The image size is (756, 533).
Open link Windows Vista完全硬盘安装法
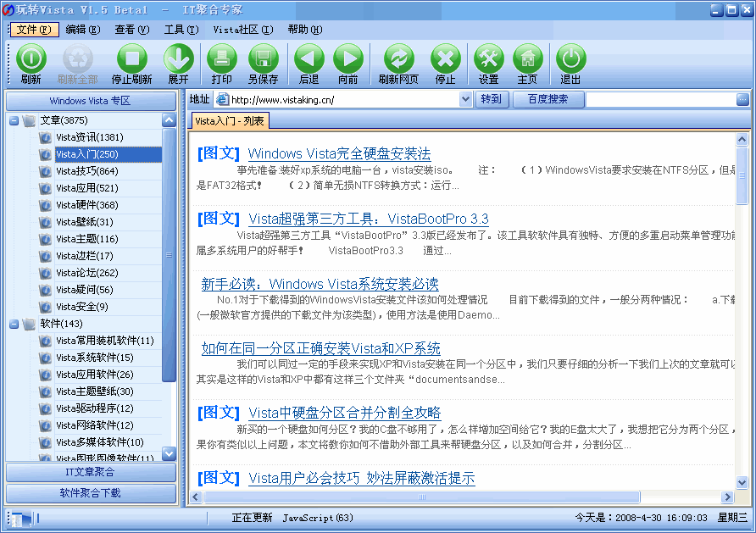339,153
